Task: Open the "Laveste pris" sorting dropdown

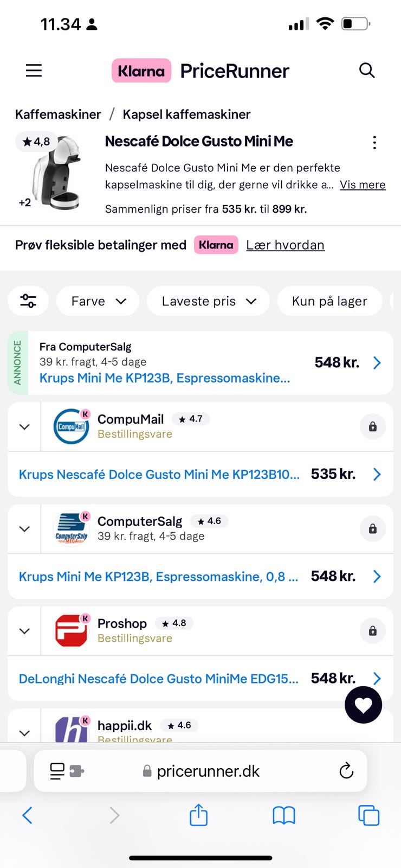Action: (x=209, y=301)
